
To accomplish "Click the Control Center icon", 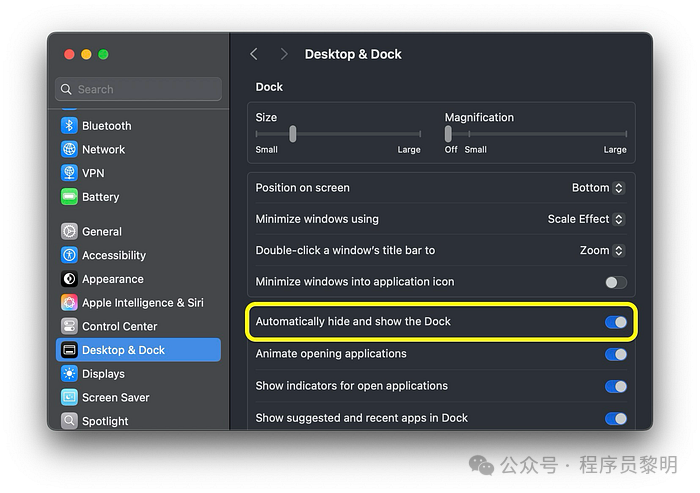I will 69,326.
